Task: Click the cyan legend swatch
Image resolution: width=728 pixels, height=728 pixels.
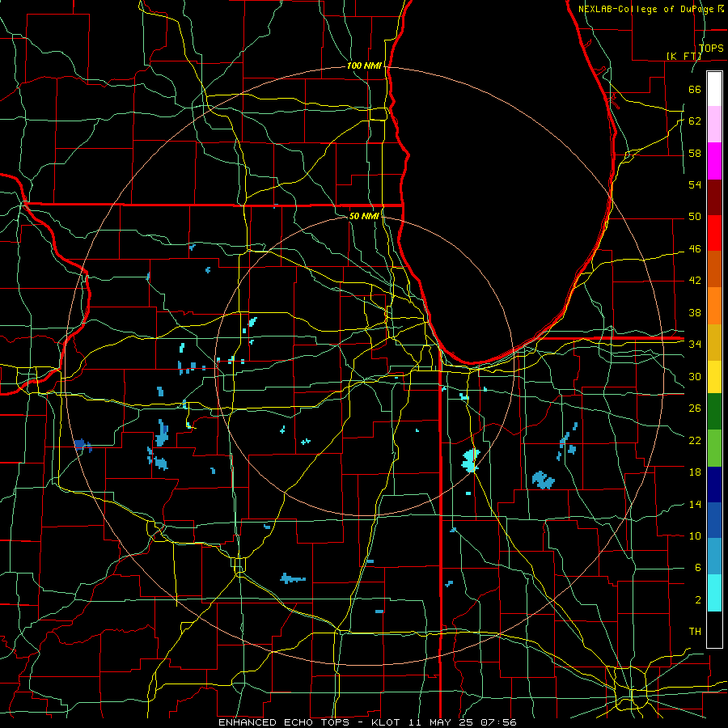Action: (x=714, y=593)
